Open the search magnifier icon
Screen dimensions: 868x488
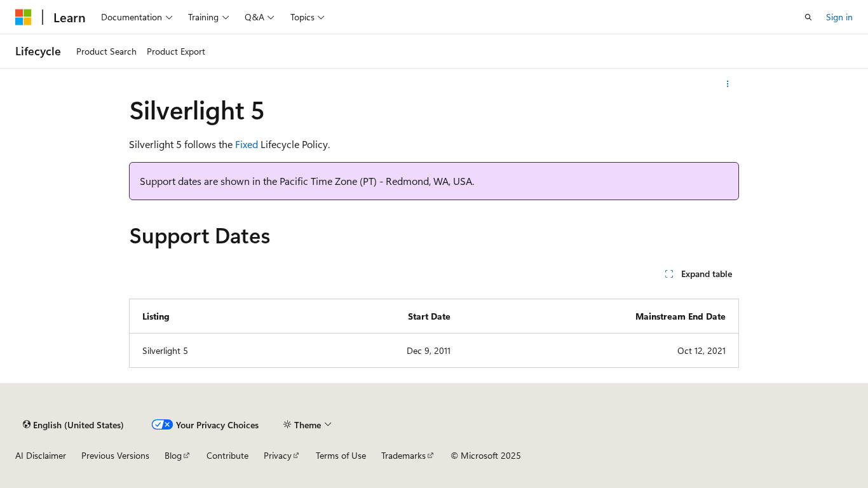(808, 17)
